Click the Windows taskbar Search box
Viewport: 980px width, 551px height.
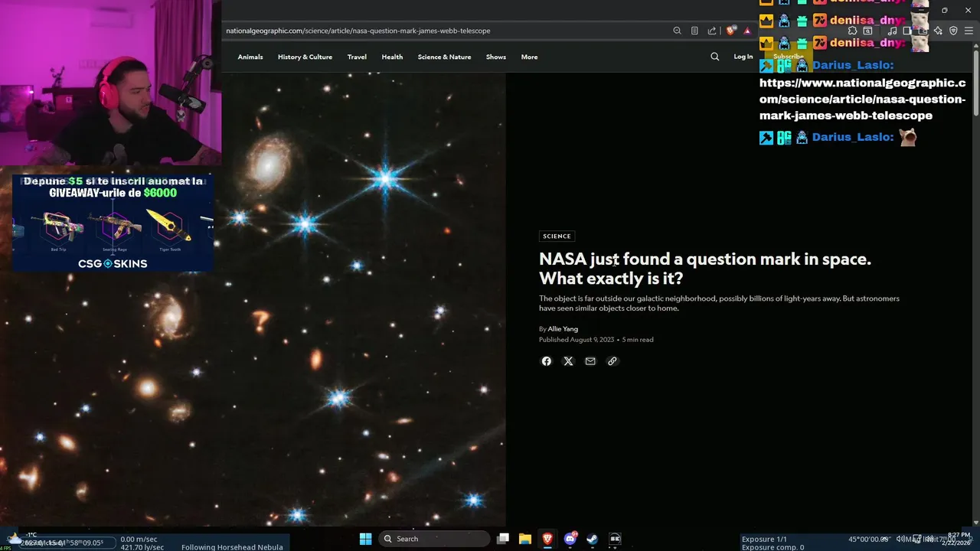[x=434, y=539]
